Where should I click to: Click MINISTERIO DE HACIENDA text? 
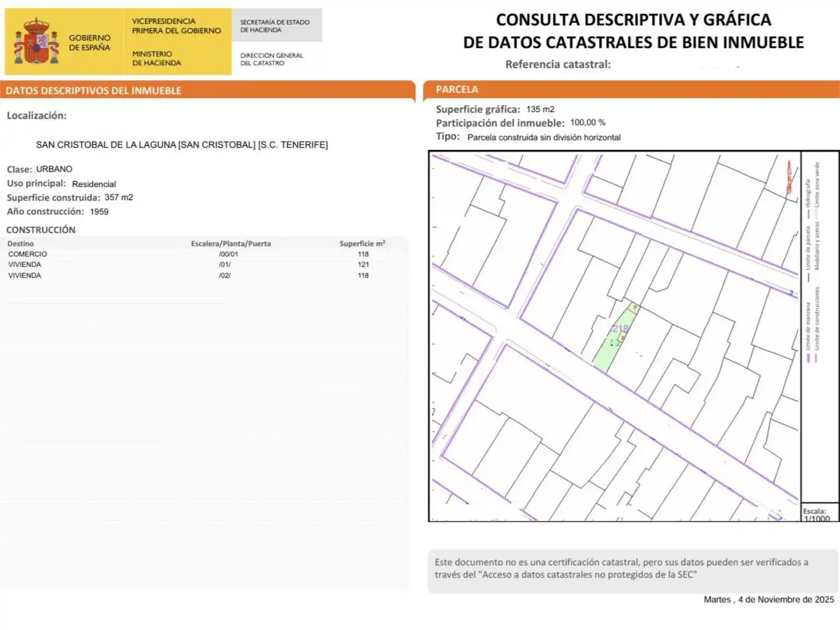tap(156, 58)
